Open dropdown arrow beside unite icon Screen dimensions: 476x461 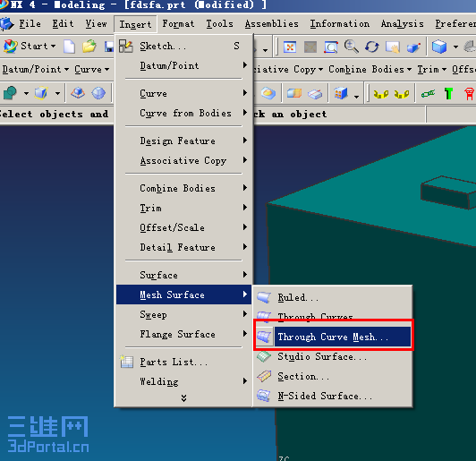26,93
